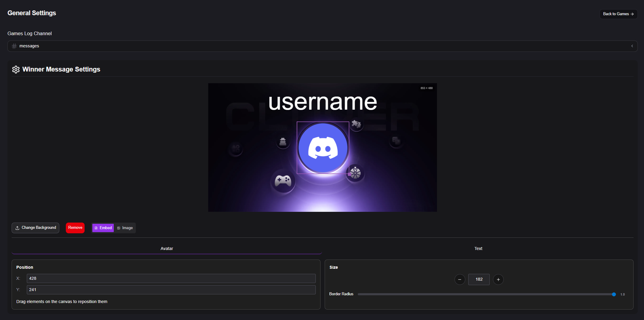644x320 pixels.
Task: Click the plus icon to increase size
Action: (x=498, y=279)
